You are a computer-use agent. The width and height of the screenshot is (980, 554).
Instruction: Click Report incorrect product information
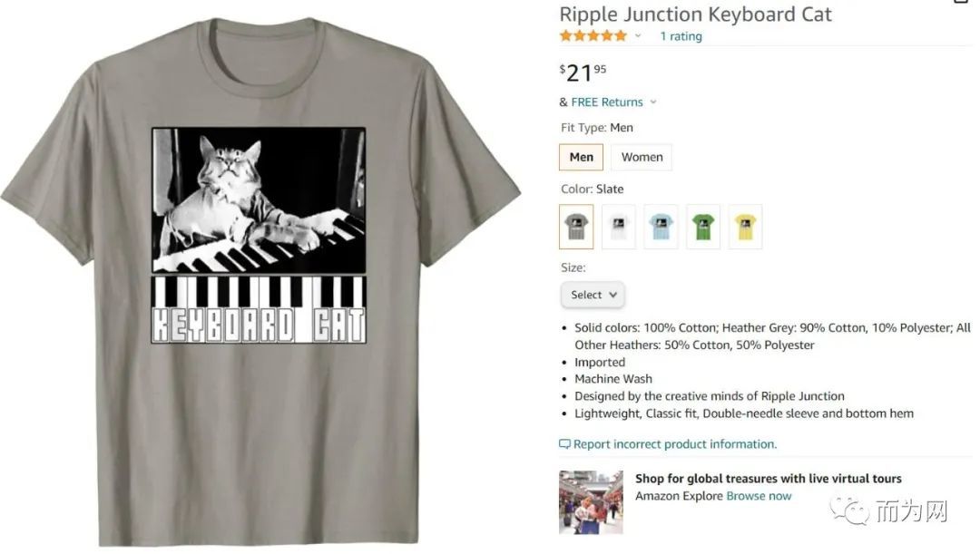(675, 444)
